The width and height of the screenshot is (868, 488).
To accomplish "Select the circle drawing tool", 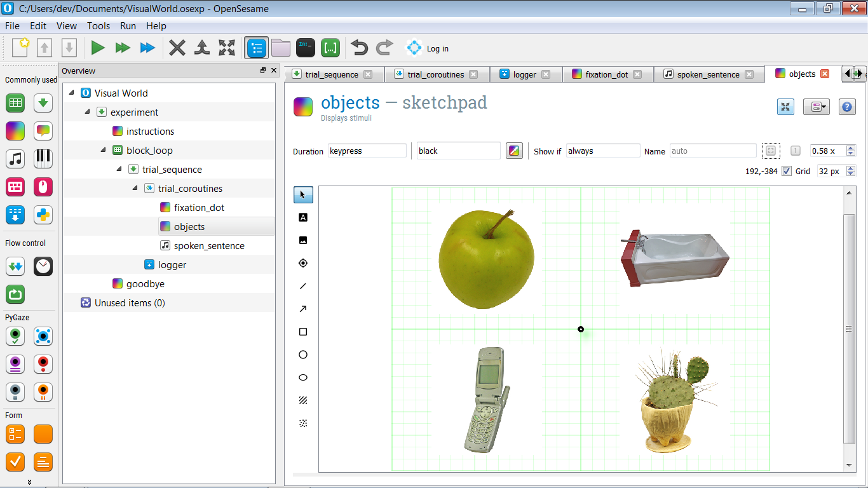I will 303,355.
